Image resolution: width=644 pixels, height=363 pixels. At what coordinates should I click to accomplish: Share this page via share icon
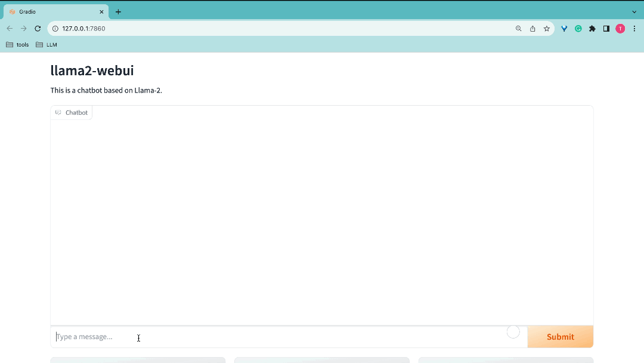point(532,29)
